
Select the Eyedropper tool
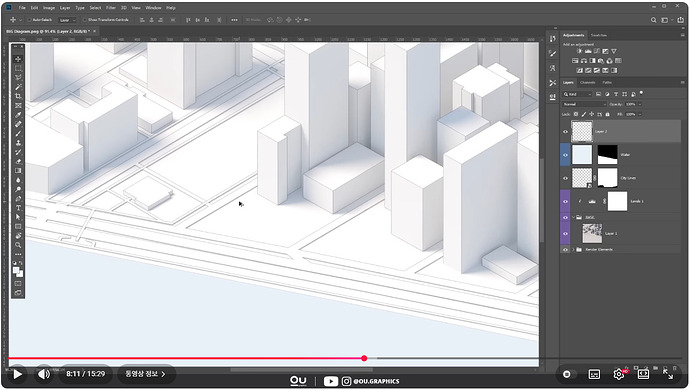(18, 115)
